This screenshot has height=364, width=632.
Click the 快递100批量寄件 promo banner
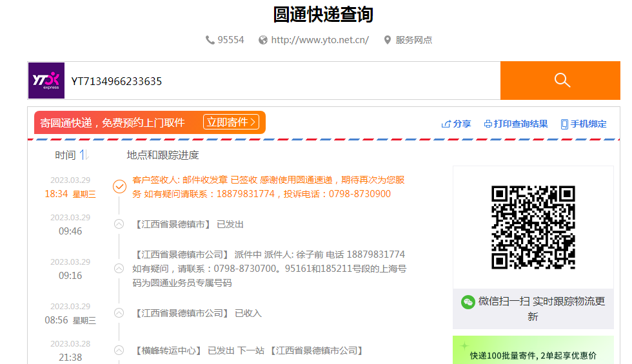[x=533, y=350]
